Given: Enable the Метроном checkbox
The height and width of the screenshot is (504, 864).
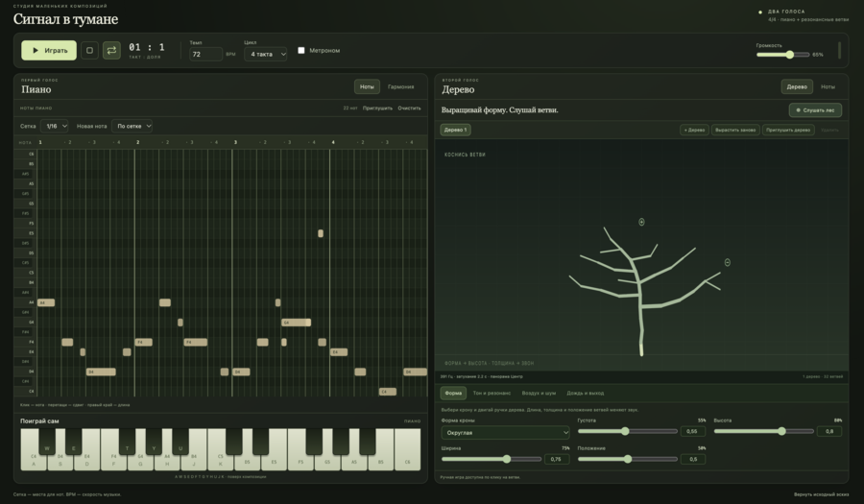Looking at the screenshot, I should [x=301, y=50].
